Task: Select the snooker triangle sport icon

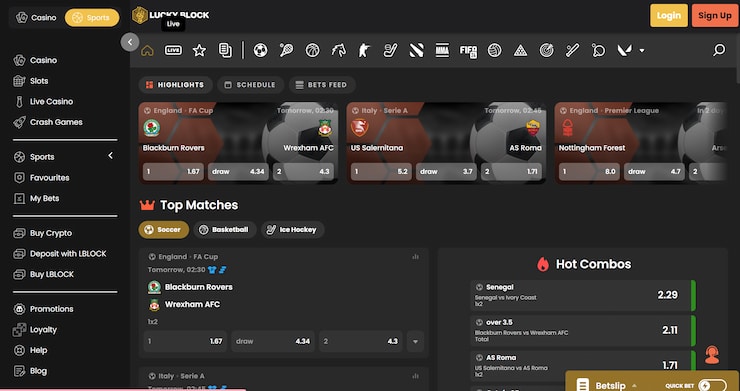Action: coord(521,50)
